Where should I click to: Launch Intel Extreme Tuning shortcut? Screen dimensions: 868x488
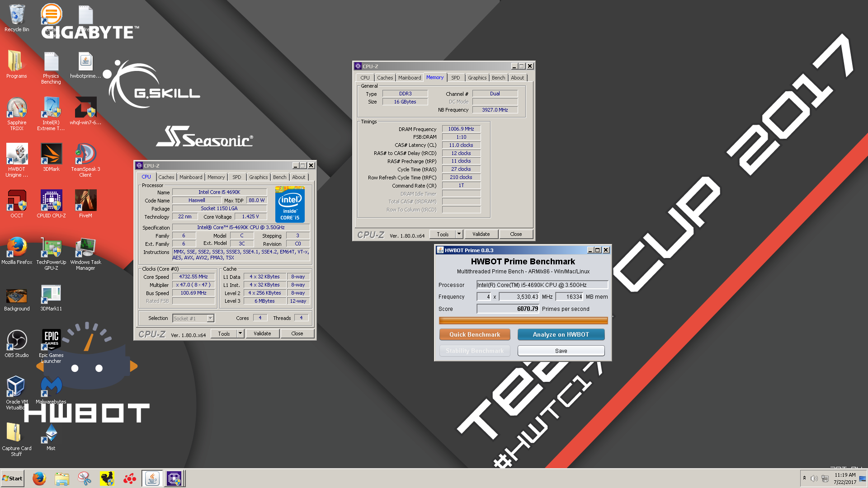coord(51,114)
